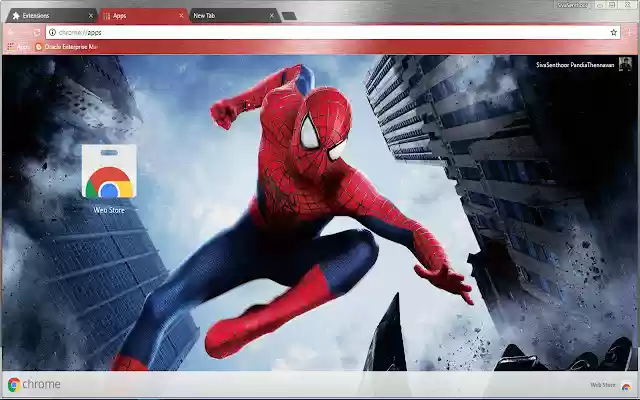The image size is (640, 400).
Task: Open a new tab with the new-tab button
Action: 289,16
